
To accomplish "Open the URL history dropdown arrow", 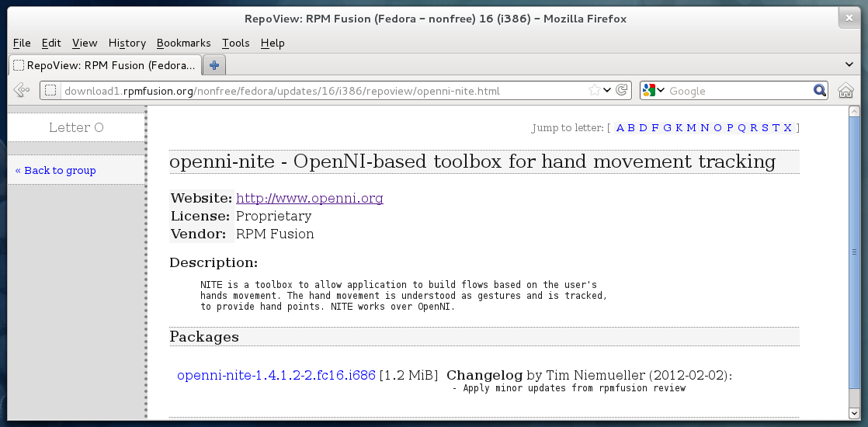I will pos(607,90).
